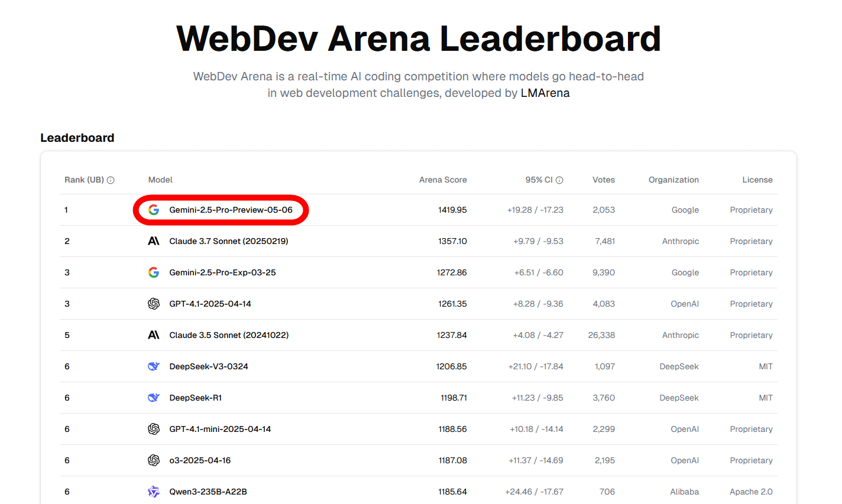The height and width of the screenshot is (504, 842).
Task: Sort by the Model column header
Action: click(160, 180)
